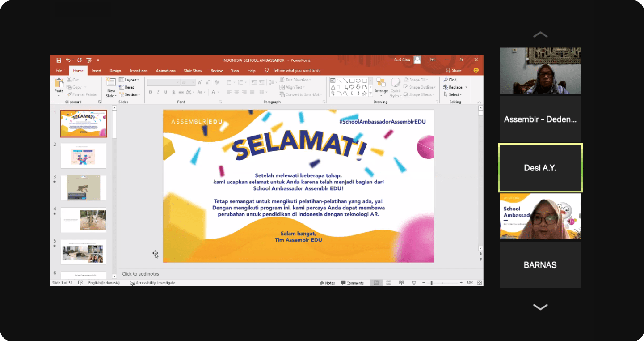
Task: Open the font size dropdown
Action: tap(193, 81)
